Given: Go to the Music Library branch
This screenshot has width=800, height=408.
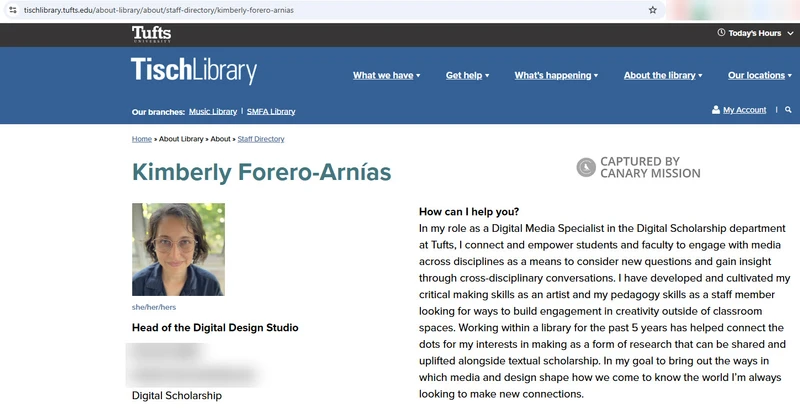Looking at the screenshot, I should pos(213,112).
